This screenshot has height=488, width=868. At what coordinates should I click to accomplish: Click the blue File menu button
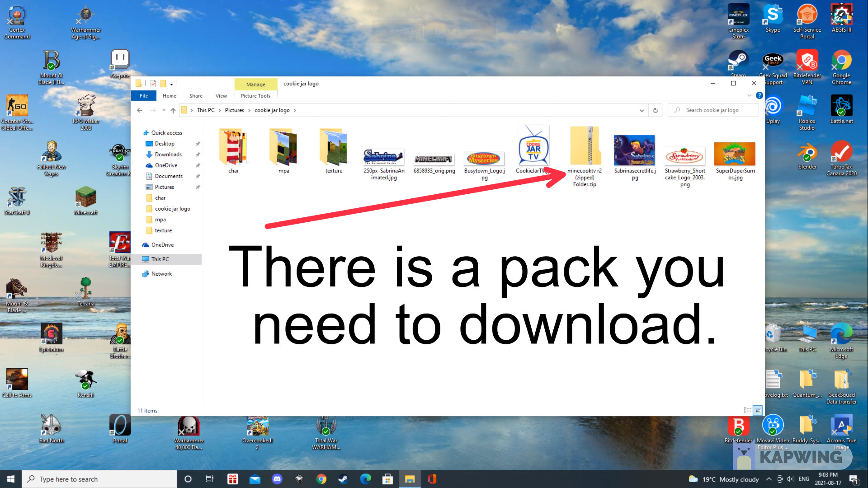point(144,96)
